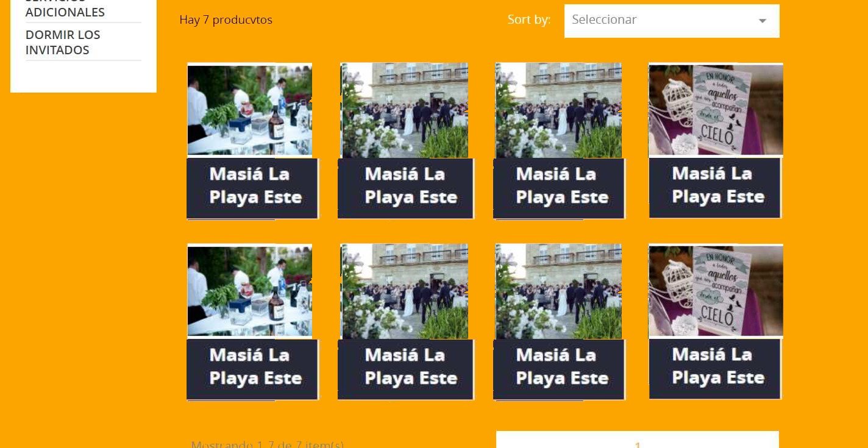Open the second product photo in the bottom row
The height and width of the screenshot is (448, 868).
[404, 291]
